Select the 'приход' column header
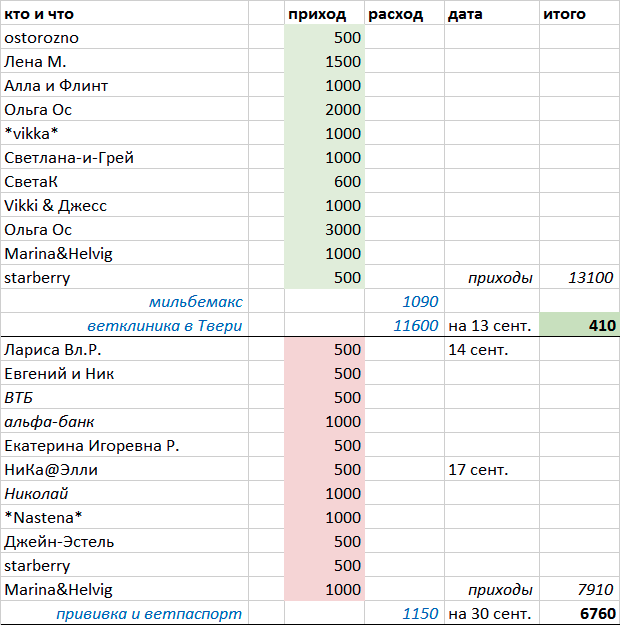Screen dimensions: 620x625 317,14
